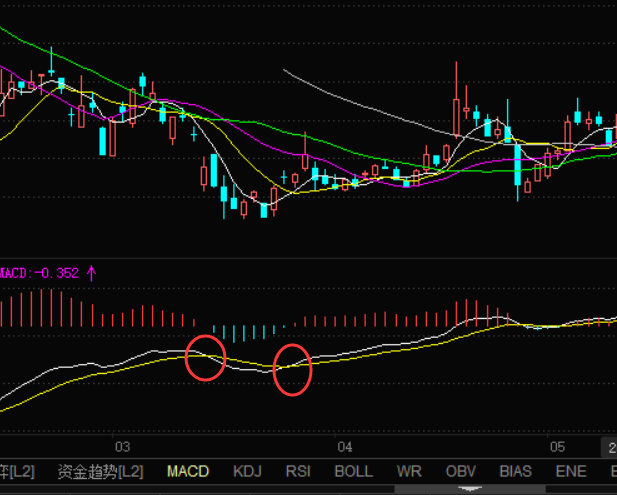Open the ENE indicator tab
Image resolution: width=617 pixels, height=495 pixels.
[x=571, y=471]
